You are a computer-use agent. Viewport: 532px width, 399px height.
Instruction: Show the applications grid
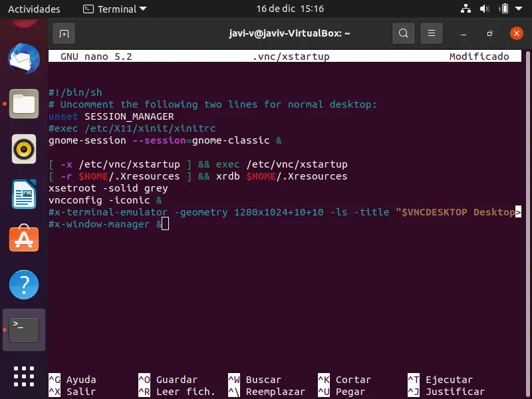tap(23, 375)
